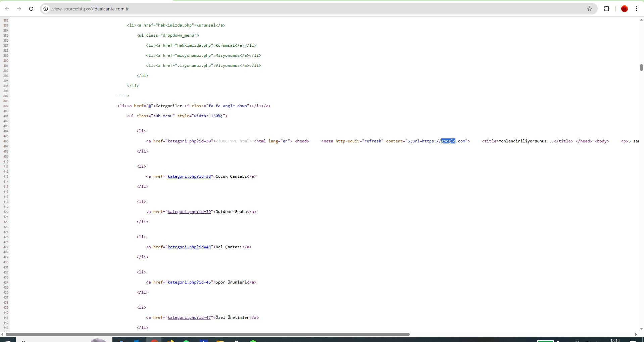Viewport: 644px width, 342px height.
Task: Click the "Spor Ürünleri" text
Action: click(231, 282)
